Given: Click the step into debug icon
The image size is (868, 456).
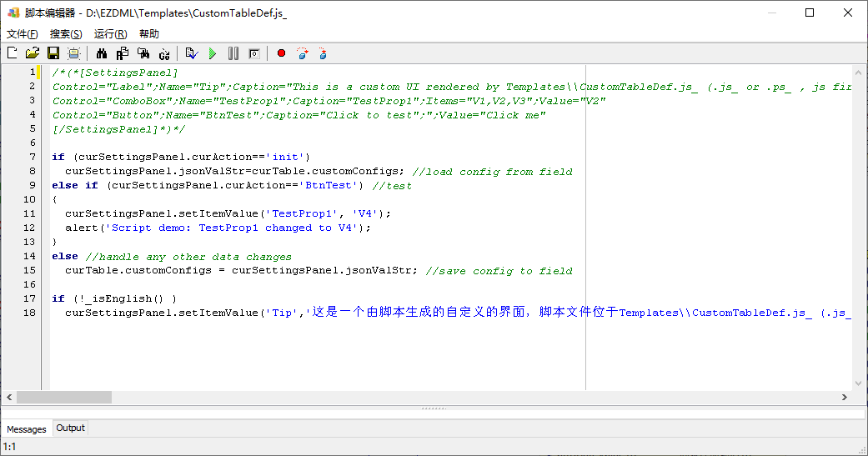Looking at the screenshot, I should 323,53.
